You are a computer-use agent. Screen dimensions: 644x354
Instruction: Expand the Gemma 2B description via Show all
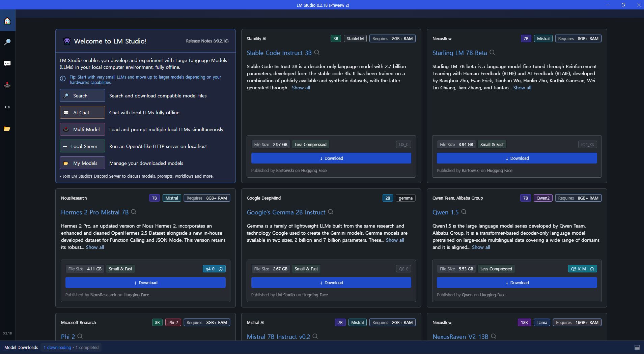click(x=395, y=240)
